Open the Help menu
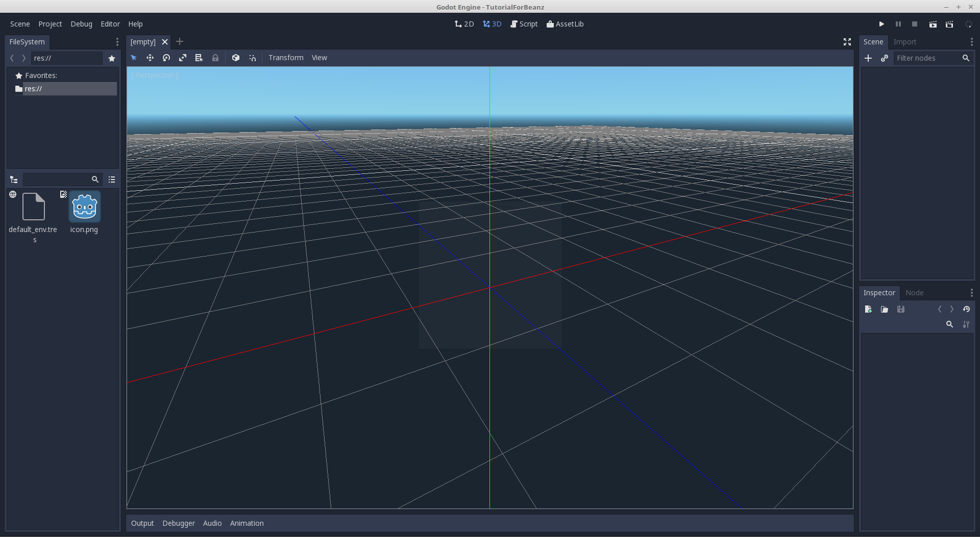The width and height of the screenshot is (980, 537). (x=135, y=24)
